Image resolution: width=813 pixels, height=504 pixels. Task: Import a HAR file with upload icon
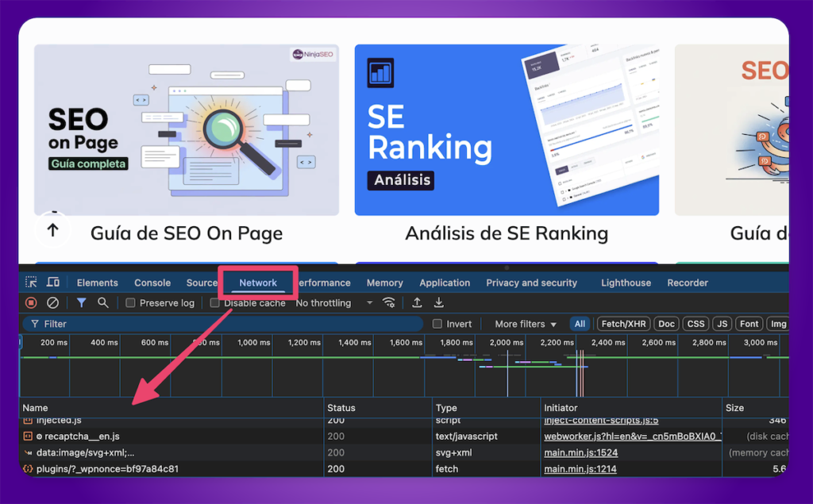pos(417,302)
